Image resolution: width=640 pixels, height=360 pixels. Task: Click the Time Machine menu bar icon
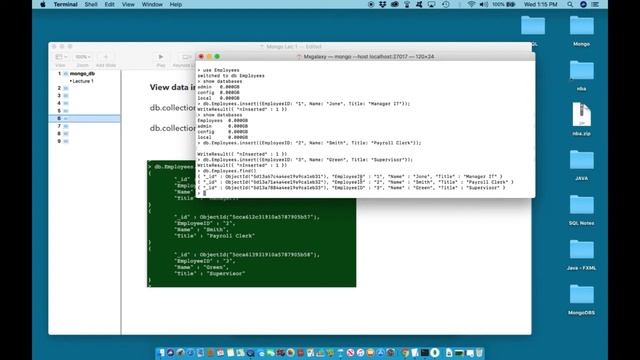point(446,4)
